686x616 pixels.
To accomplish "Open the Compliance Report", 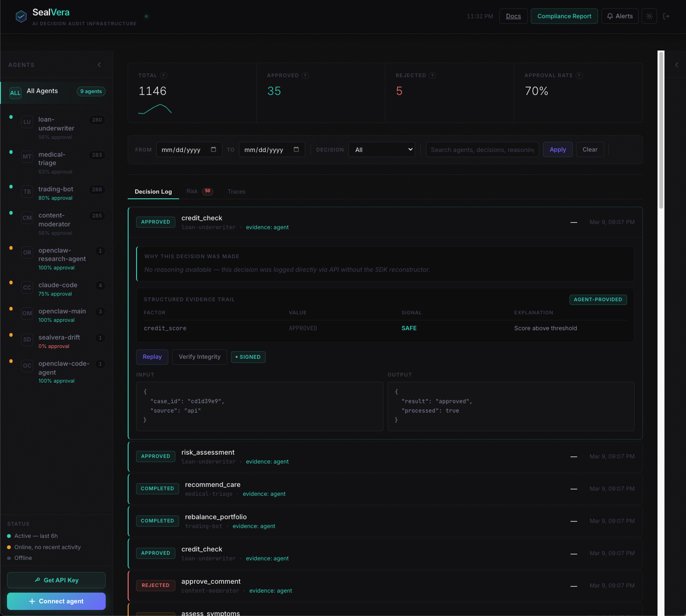I will 564,16.
